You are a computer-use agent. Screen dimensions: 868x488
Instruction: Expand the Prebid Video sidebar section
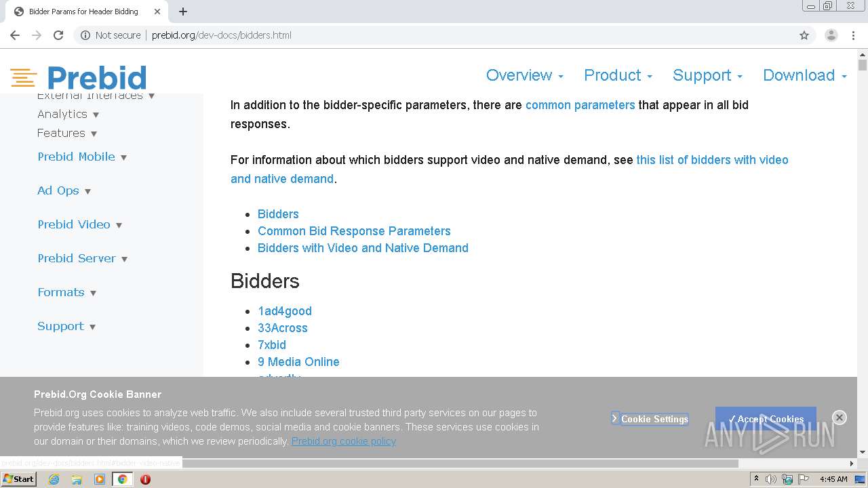tap(79, 224)
